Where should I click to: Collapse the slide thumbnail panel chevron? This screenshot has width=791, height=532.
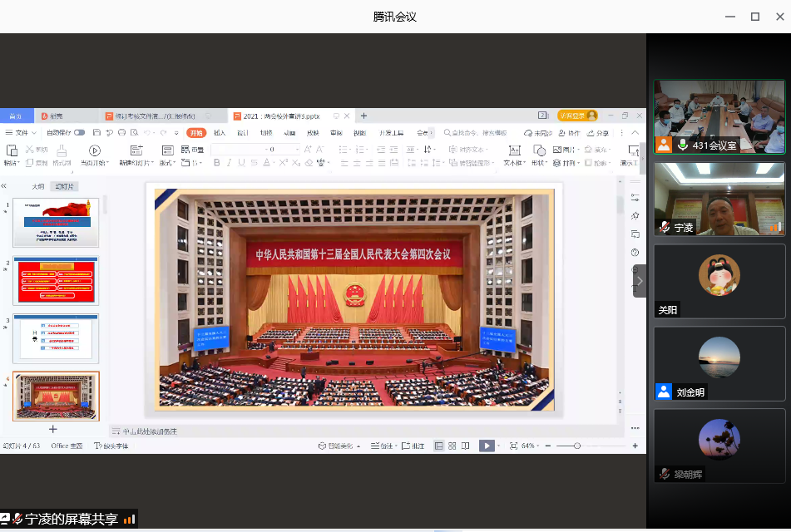click(4, 186)
